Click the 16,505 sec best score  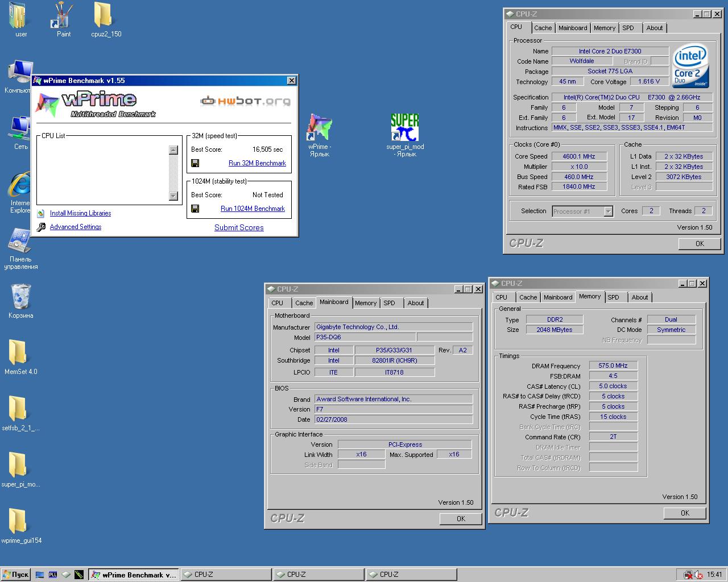[x=267, y=149]
